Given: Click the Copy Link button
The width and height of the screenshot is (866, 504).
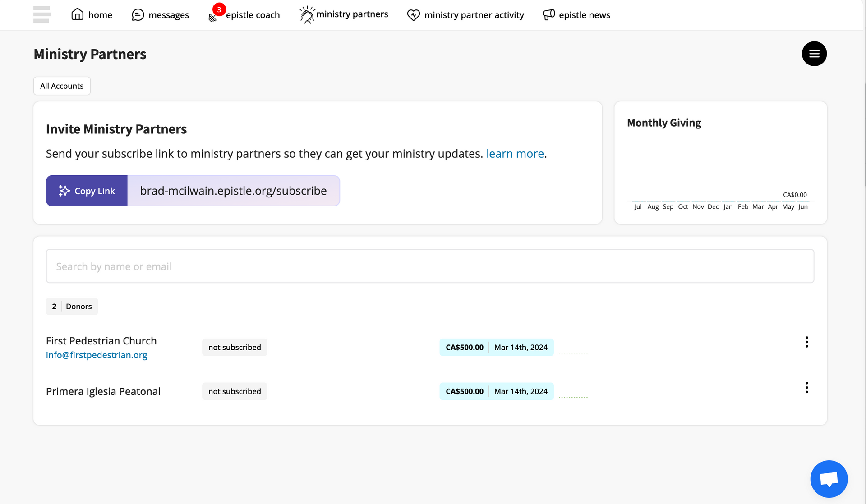Looking at the screenshot, I should (87, 191).
